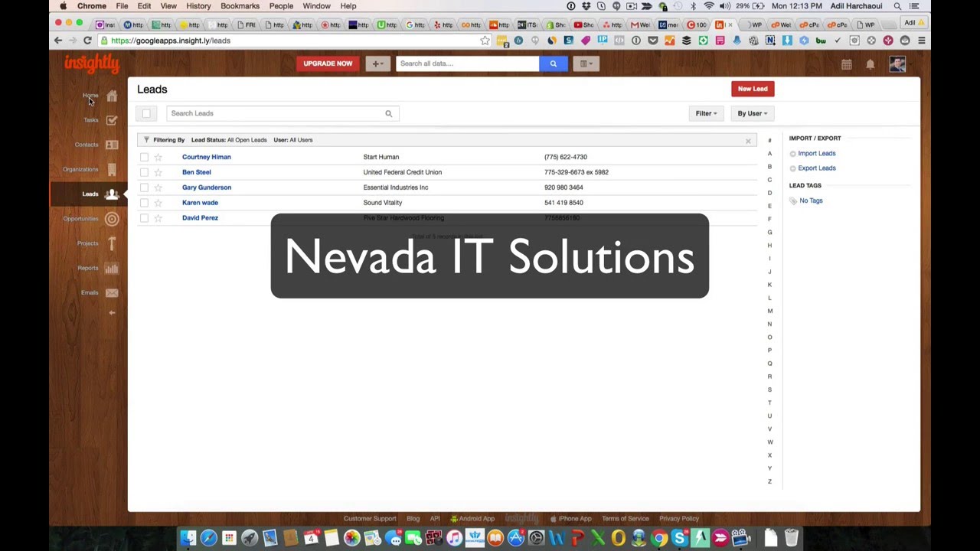Open the David Perez lead

(x=200, y=218)
